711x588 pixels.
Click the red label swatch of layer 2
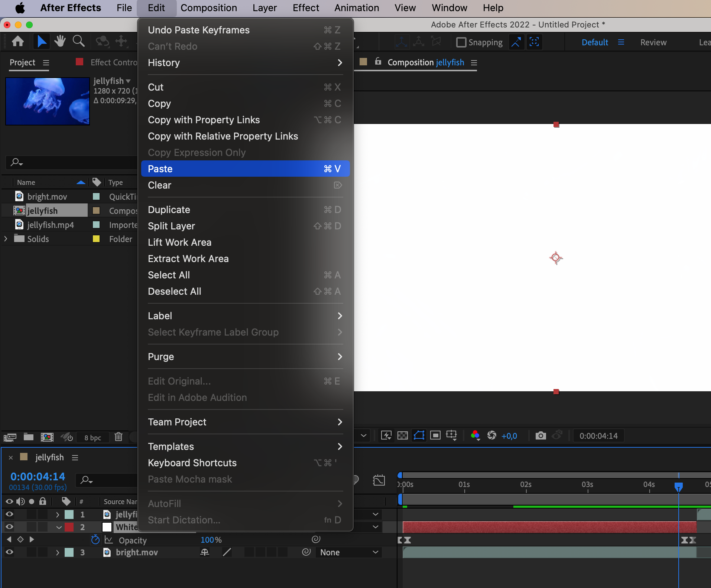[x=69, y=527]
